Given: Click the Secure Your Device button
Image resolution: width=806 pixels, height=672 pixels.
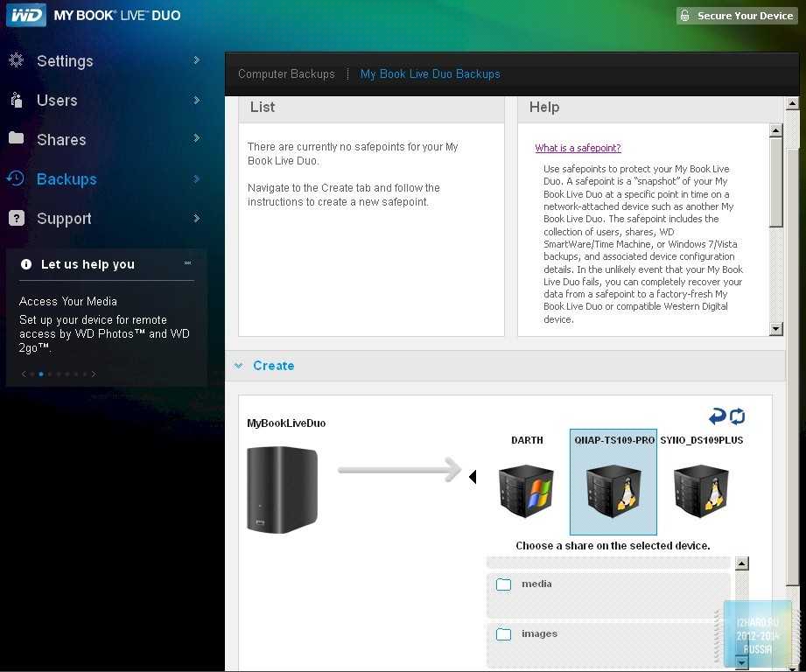Looking at the screenshot, I should (x=736, y=16).
